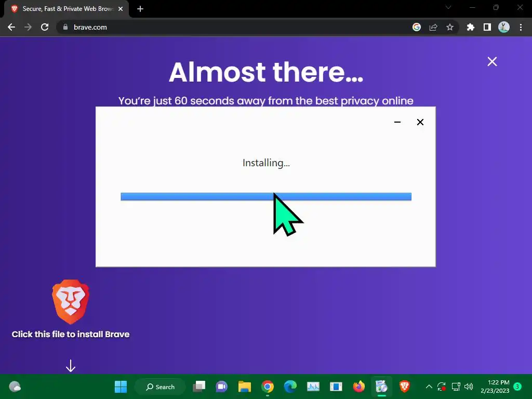Launch Brave from the taskbar
Image resolution: width=532 pixels, height=399 pixels.
(x=404, y=387)
